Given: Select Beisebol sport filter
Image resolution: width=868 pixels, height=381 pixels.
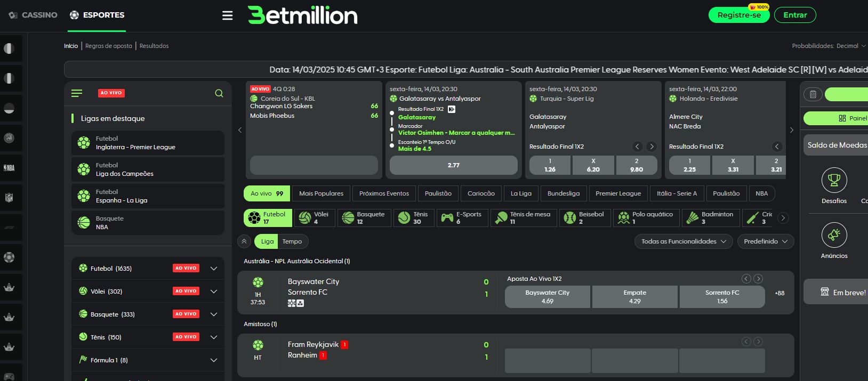Looking at the screenshot, I should (585, 218).
